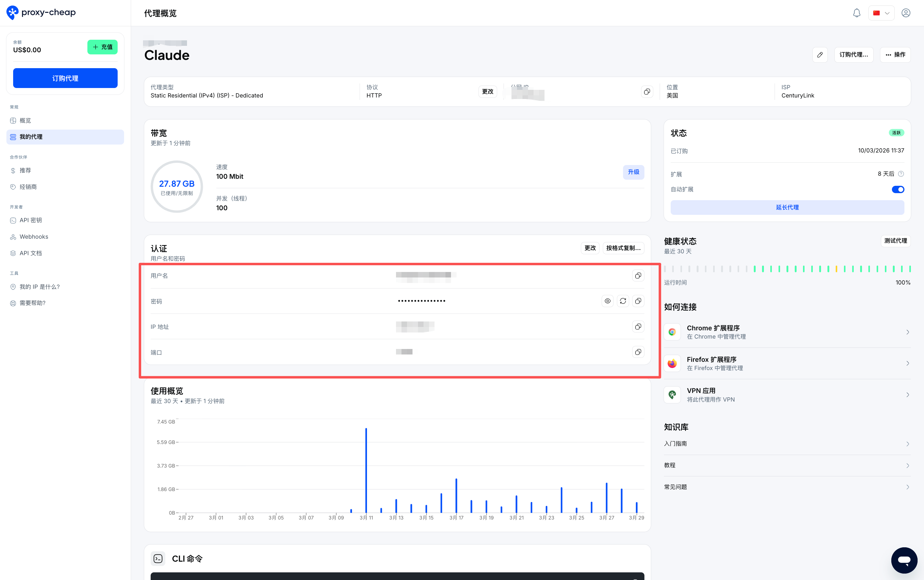Image resolution: width=924 pixels, height=580 pixels.
Task: Click the tall March 11 usage bar
Action: (x=366, y=470)
